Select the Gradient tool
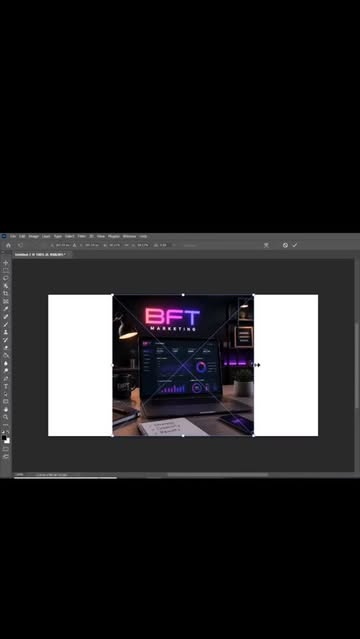The width and height of the screenshot is (360, 639). 6,355
